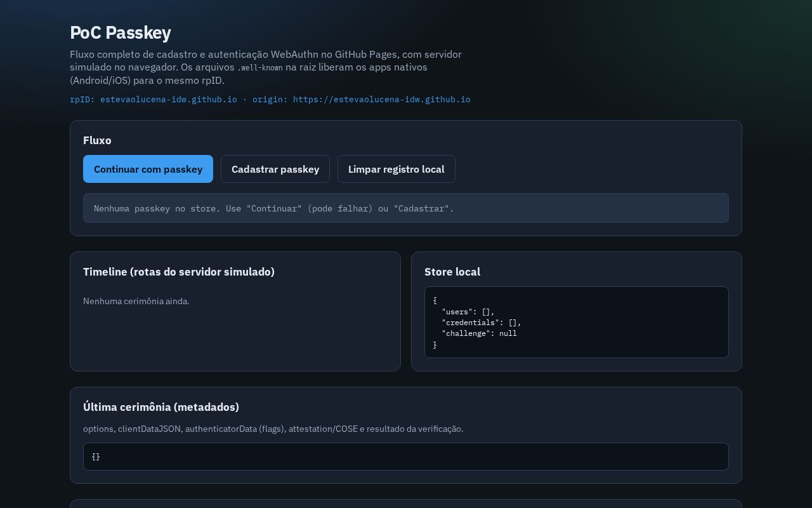The height and width of the screenshot is (508, 812).
Task: Click the Store local heading
Action: 452,272
